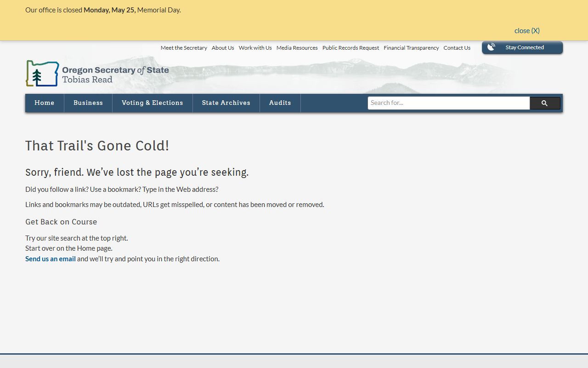Viewport: 588px width, 368px height.
Task: Click the Oregon state logo icon
Action: (x=42, y=74)
